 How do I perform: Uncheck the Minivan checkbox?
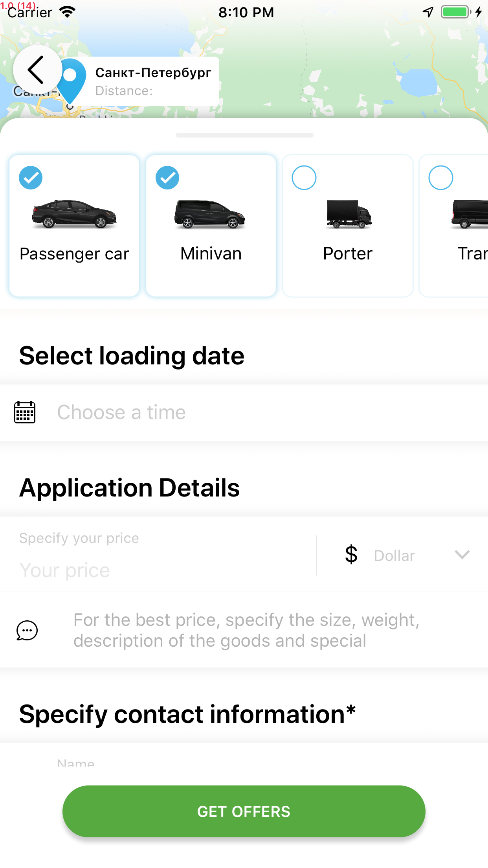coord(167,178)
